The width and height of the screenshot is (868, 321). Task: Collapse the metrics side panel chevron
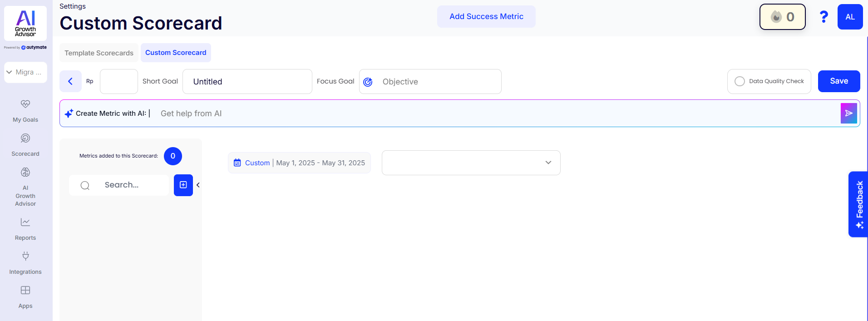(x=198, y=185)
